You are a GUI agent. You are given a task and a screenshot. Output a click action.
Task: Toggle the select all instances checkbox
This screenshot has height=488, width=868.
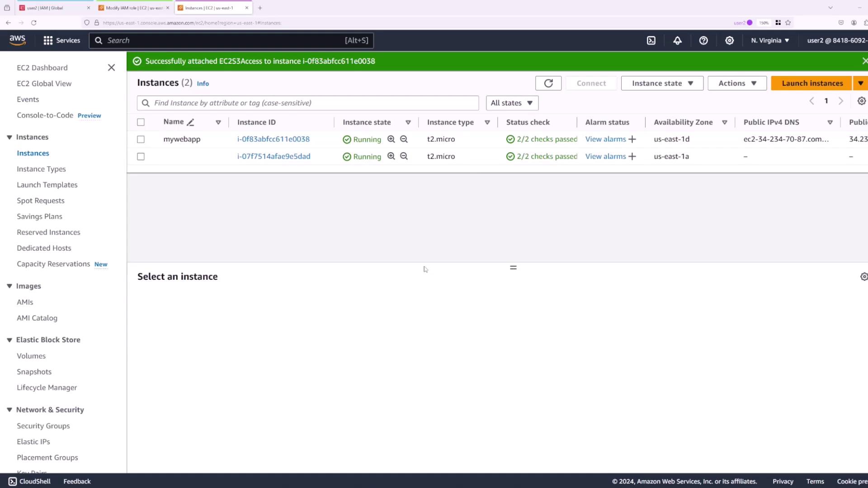click(141, 122)
